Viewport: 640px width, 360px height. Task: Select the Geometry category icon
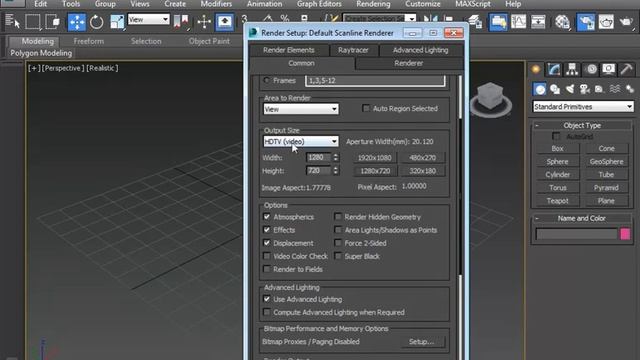point(540,89)
